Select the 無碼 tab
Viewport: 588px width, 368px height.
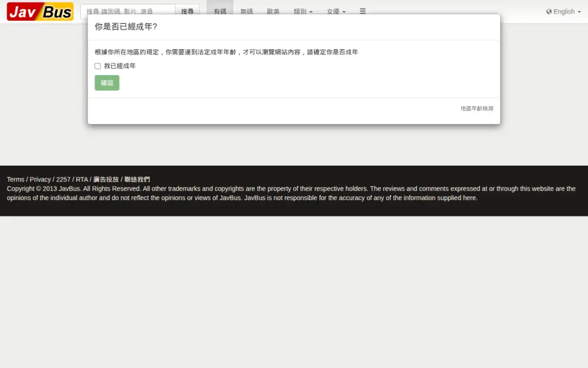point(247,12)
